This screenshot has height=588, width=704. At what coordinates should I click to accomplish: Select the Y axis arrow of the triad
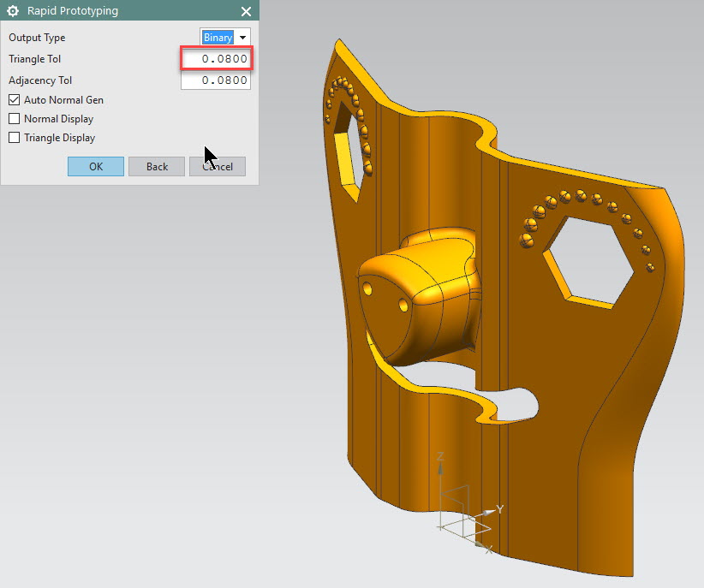click(488, 512)
